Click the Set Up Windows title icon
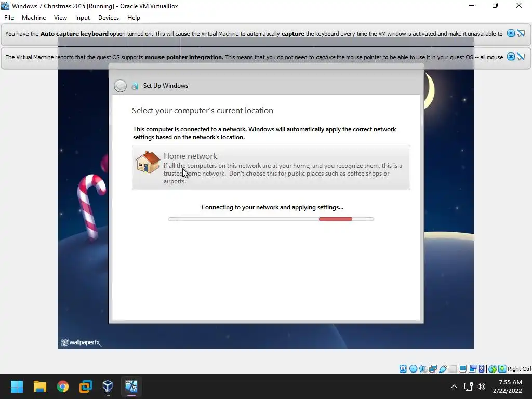532x399 pixels. pos(135,86)
